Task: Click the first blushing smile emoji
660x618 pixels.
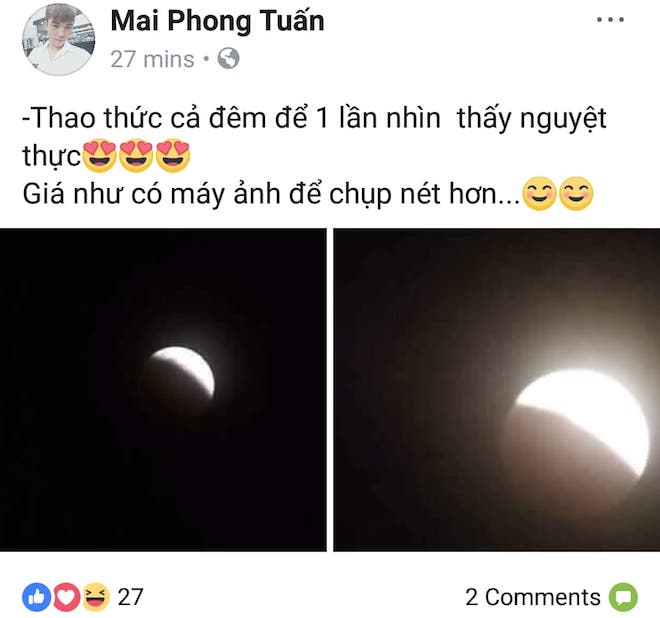Action: click(x=540, y=194)
